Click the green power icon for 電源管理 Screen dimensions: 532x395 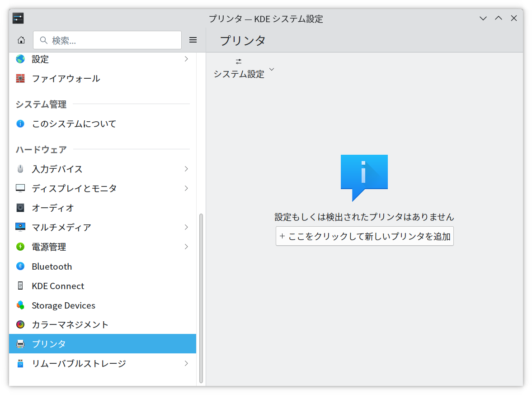(20, 247)
